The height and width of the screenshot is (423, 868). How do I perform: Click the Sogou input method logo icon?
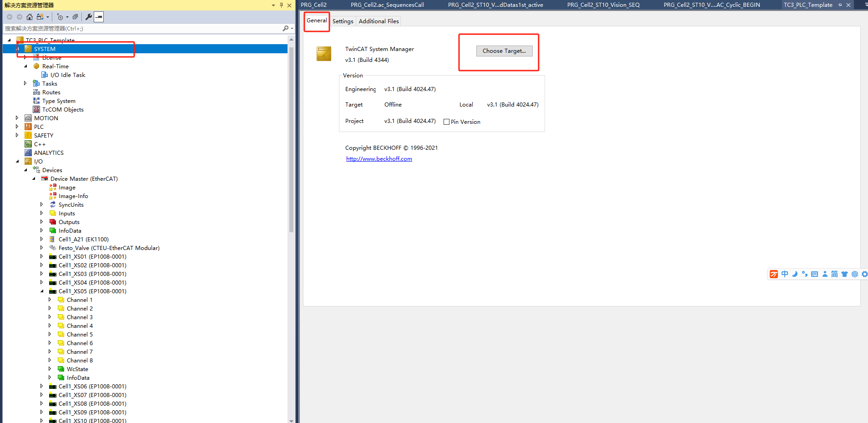774,274
